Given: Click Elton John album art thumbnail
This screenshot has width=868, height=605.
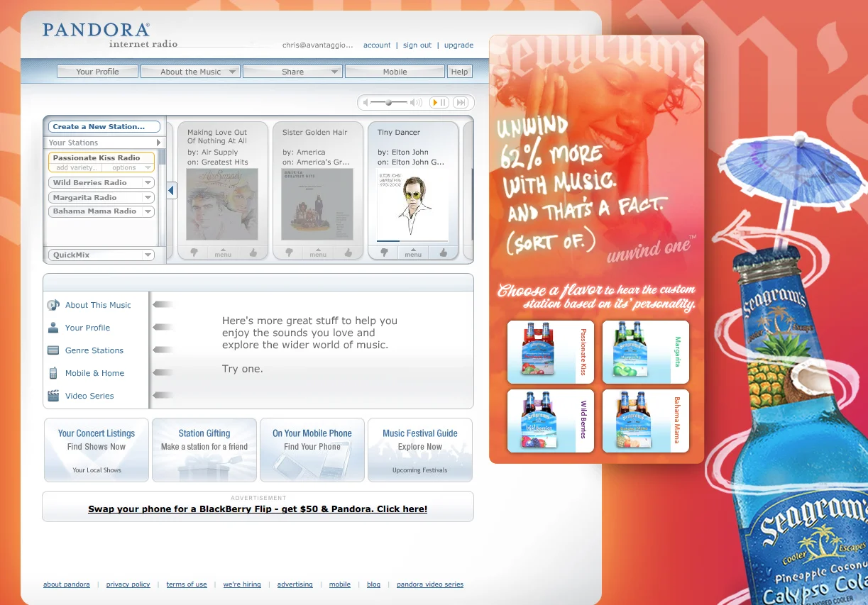Looking at the screenshot, I should 412,204.
